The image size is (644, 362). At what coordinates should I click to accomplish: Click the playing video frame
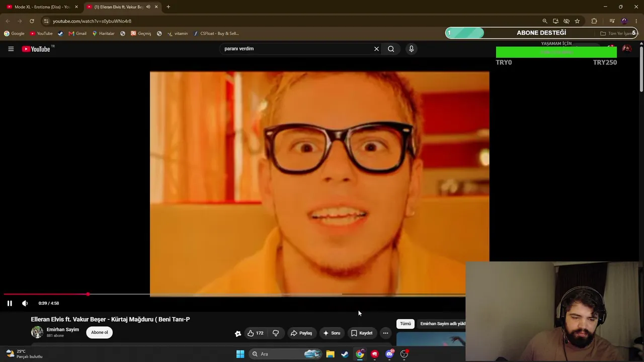point(319,184)
